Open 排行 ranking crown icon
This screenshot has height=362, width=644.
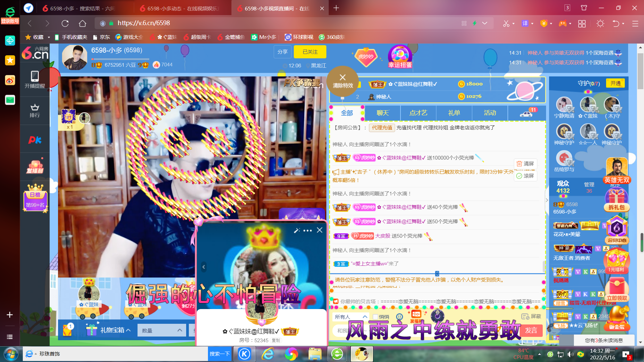pyautogui.click(x=35, y=111)
